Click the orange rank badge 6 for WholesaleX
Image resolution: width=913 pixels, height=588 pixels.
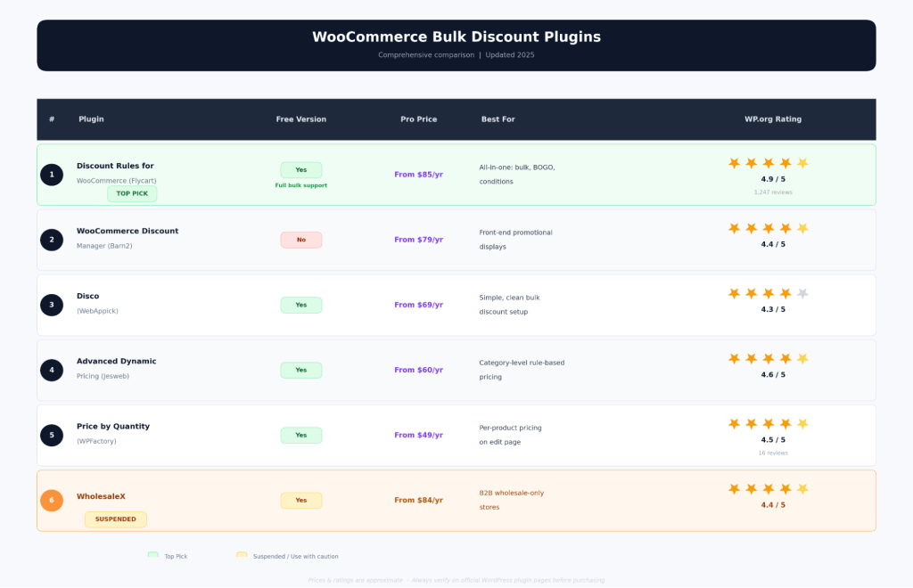click(x=52, y=500)
